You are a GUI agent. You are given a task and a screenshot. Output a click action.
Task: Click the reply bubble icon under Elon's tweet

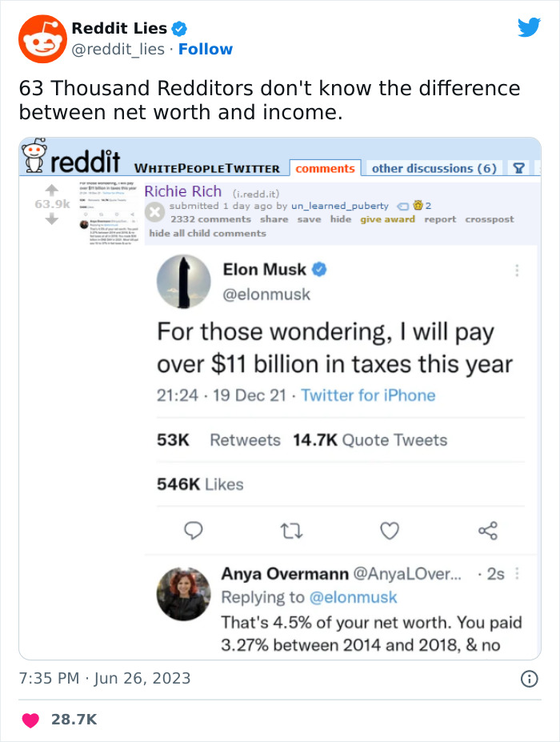pyautogui.click(x=194, y=530)
